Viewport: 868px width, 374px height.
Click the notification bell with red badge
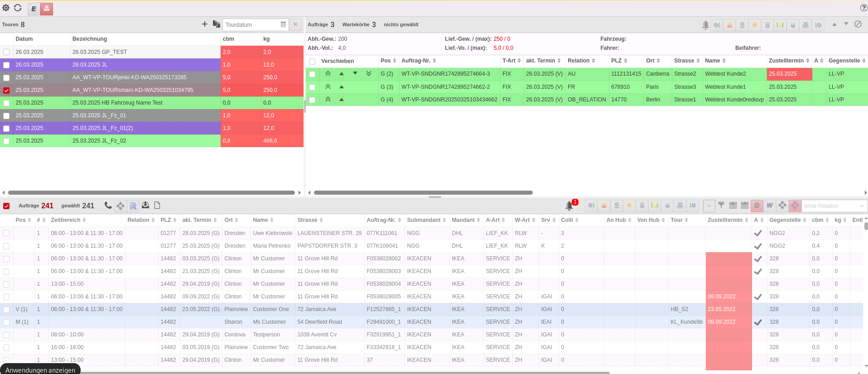click(x=570, y=206)
